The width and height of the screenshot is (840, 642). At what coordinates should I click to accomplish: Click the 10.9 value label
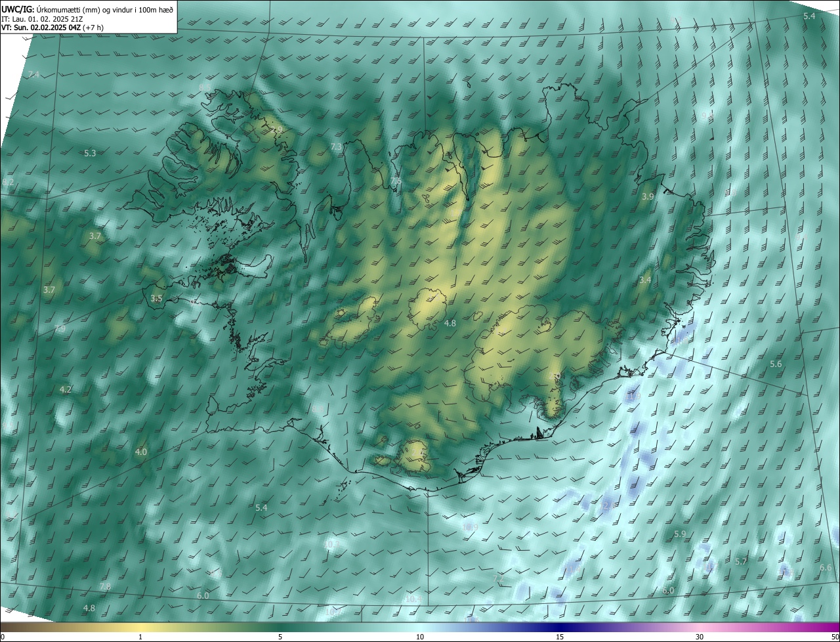pos(470,527)
